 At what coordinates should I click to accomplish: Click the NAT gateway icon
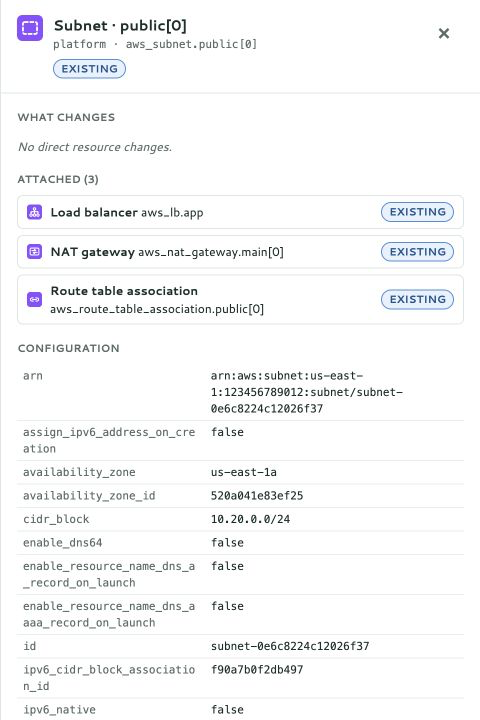(x=34, y=252)
